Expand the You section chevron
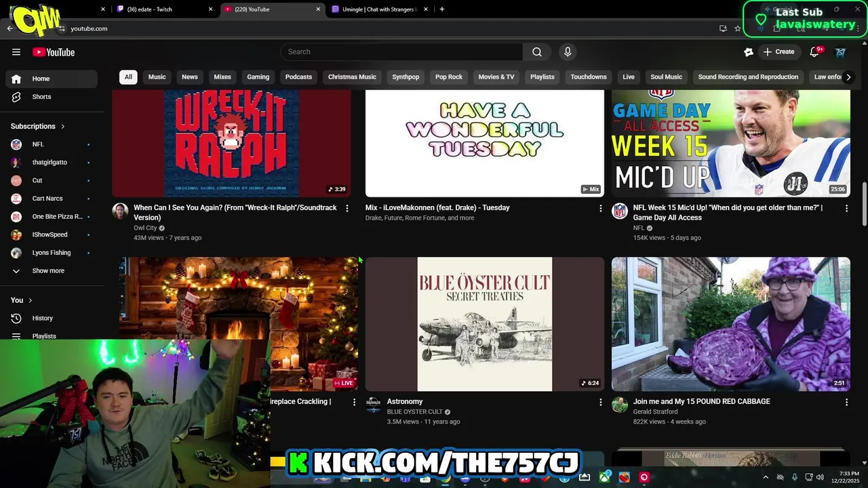The image size is (868, 488). 31,300
